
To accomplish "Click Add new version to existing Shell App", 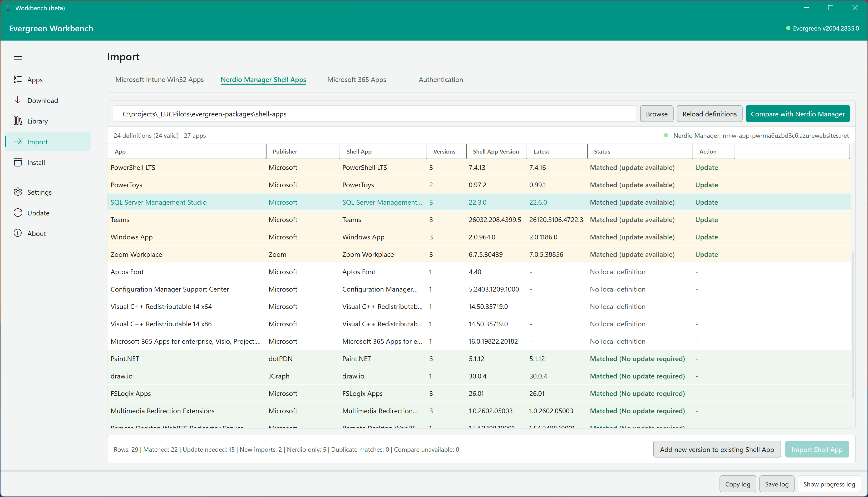I will 717,449.
